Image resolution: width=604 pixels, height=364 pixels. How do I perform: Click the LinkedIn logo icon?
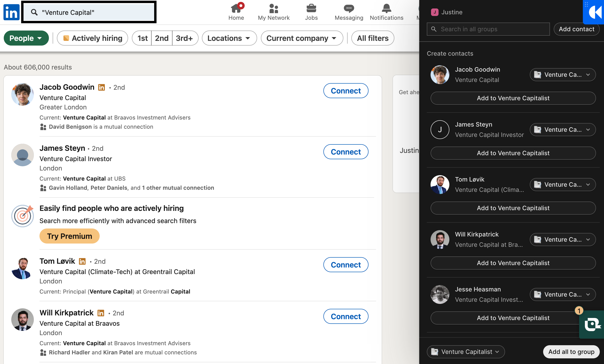[x=11, y=12]
